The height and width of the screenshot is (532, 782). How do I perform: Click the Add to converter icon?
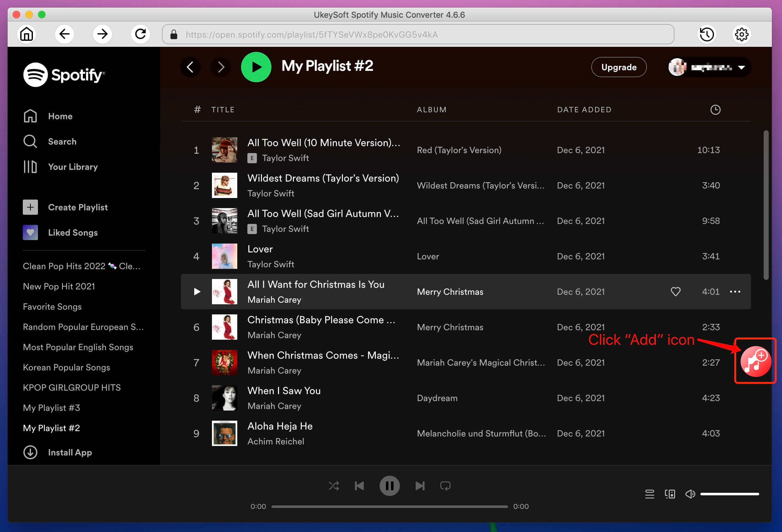754,361
